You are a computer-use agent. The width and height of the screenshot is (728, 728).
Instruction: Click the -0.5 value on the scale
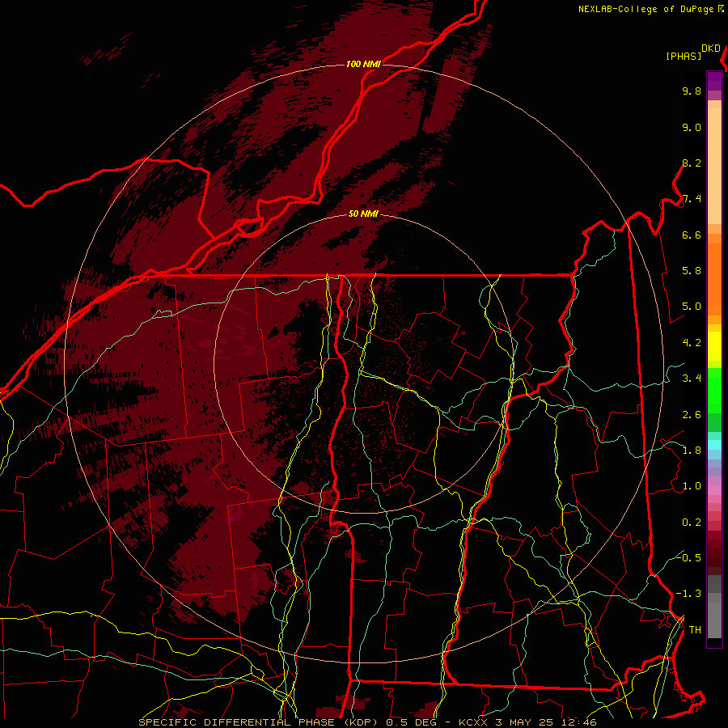coord(688,558)
